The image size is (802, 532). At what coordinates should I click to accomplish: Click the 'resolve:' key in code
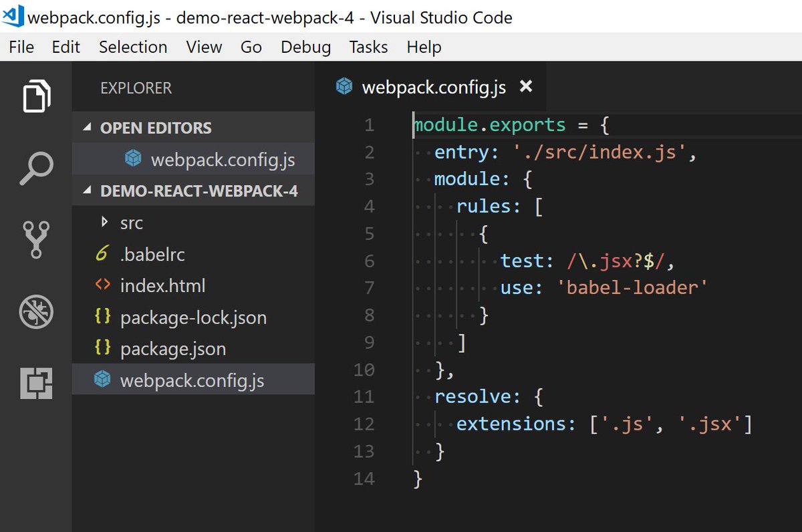[x=477, y=396]
